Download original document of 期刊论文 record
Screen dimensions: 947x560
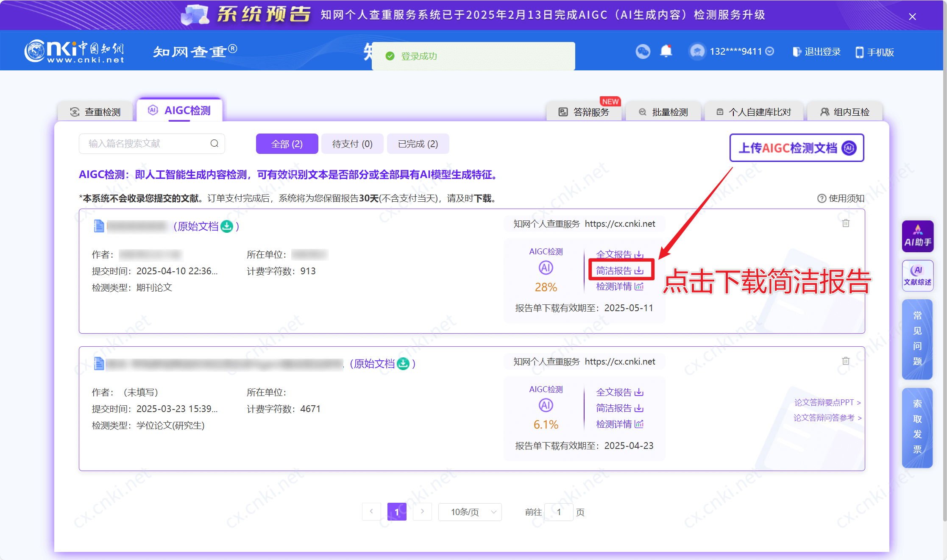(227, 226)
